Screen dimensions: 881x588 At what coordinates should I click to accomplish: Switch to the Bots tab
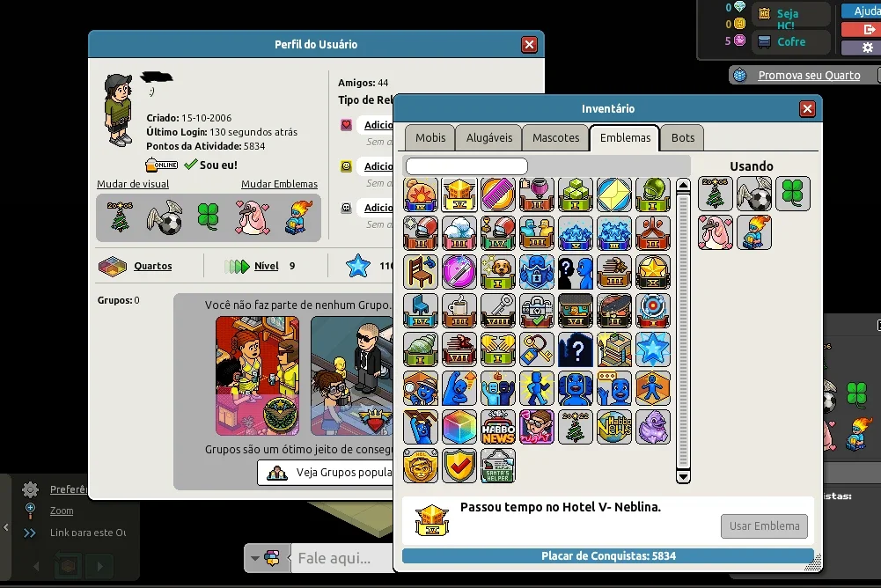pos(683,137)
